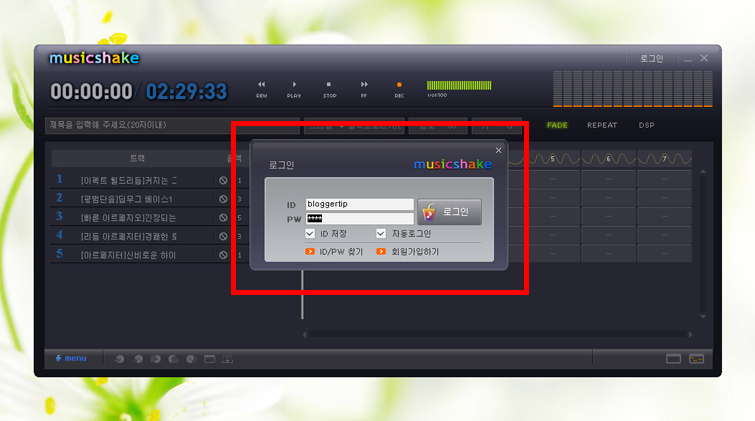
Task: Open the menu button at bottom-left
Action: tap(71, 358)
